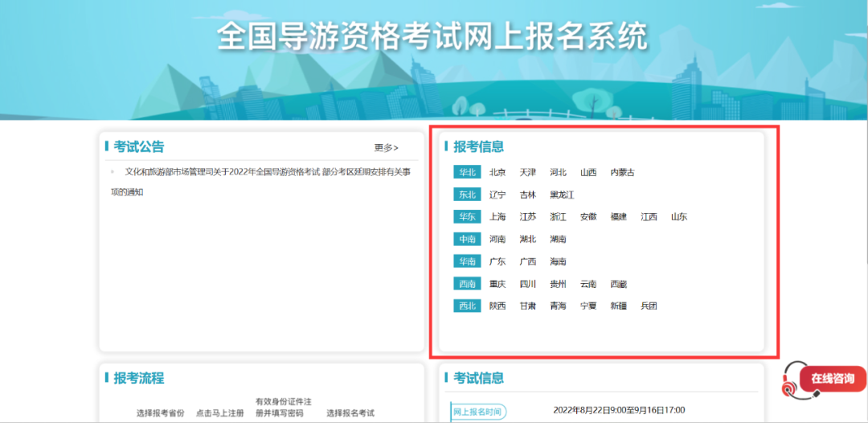Viewport: 868px width, 423px height.
Task: Open 更多> link in 考试公告
Action: coord(386,148)
